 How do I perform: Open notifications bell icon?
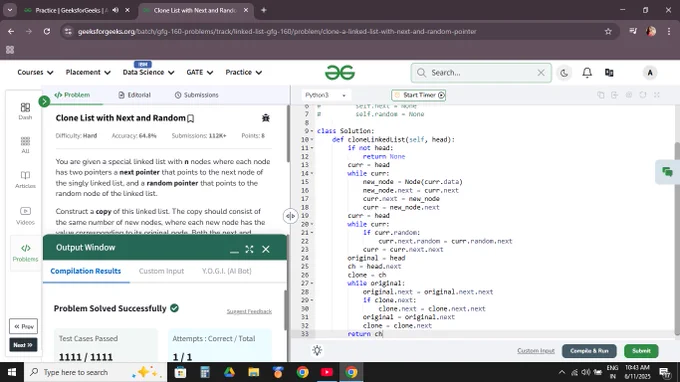587,73
